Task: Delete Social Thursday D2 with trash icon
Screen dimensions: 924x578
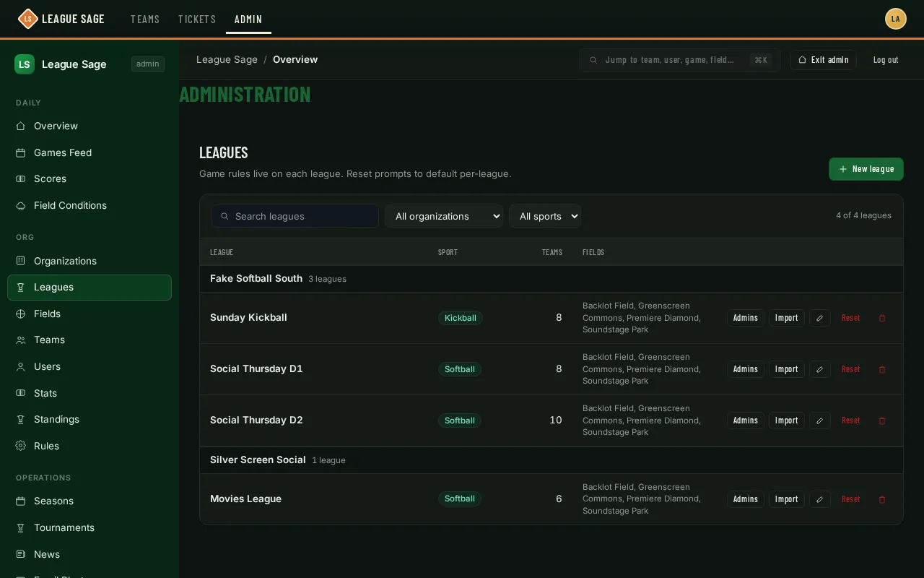Action: coord(881,420)
